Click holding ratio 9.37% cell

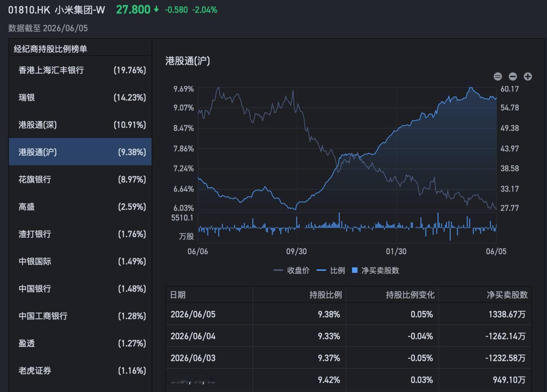coord(329,358)
